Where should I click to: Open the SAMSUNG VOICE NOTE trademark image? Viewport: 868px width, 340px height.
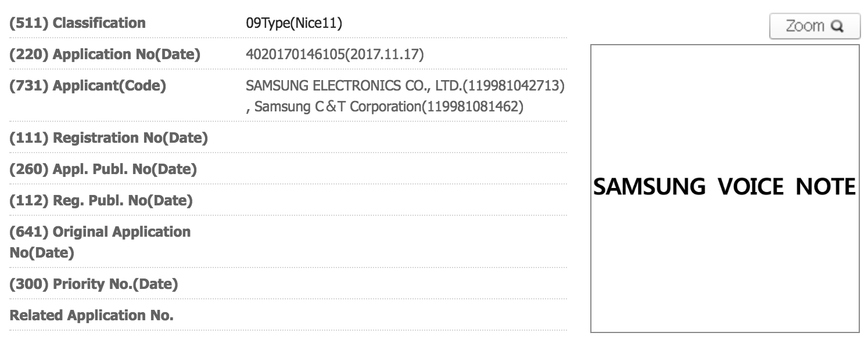point(724,187)
